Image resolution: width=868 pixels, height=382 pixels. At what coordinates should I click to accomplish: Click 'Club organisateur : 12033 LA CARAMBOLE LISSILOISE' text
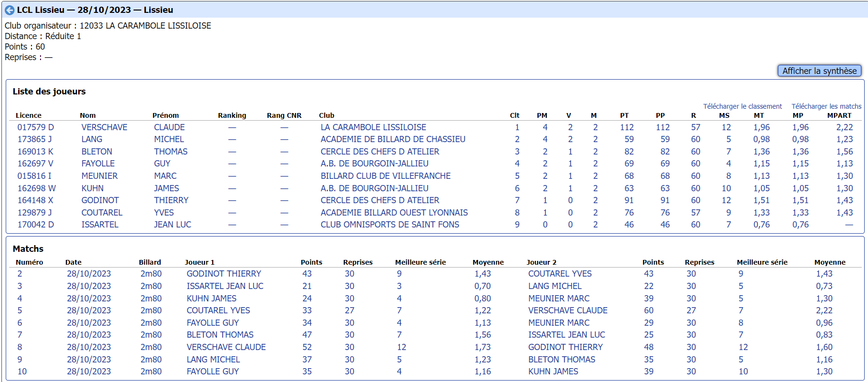coord(108,26)
